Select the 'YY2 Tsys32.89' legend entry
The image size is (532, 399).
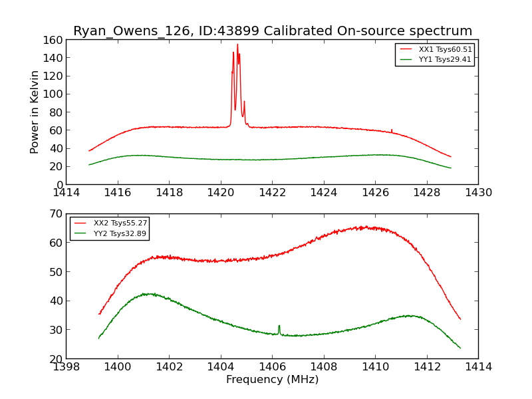pos(110,233)
